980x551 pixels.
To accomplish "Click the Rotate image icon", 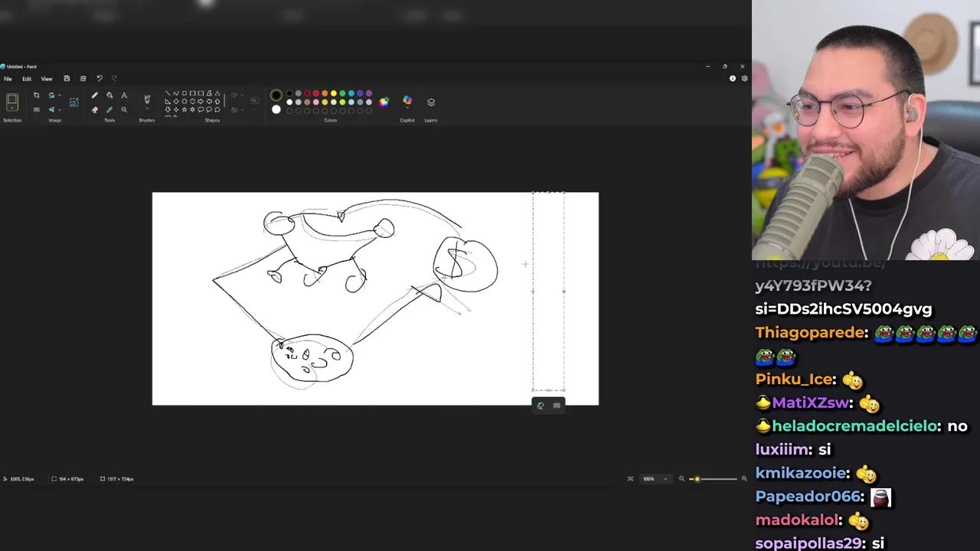I will [51, 95].
